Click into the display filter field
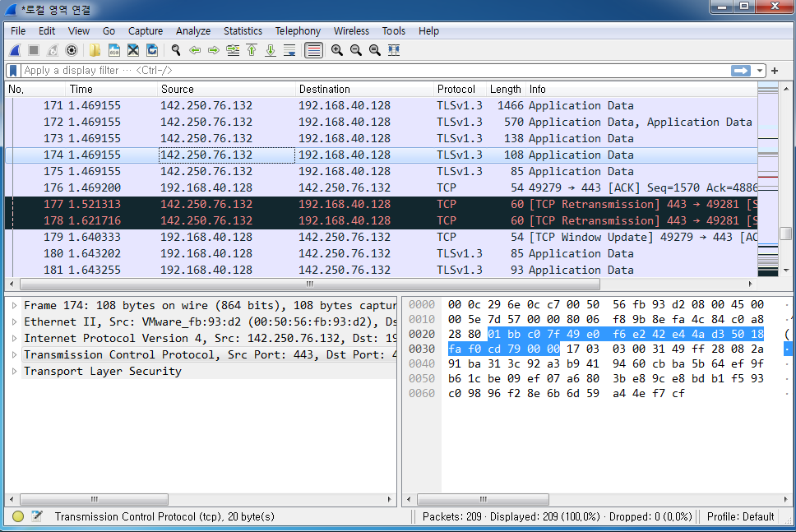This screenshot has width=796, height=532. coord(376,71)
